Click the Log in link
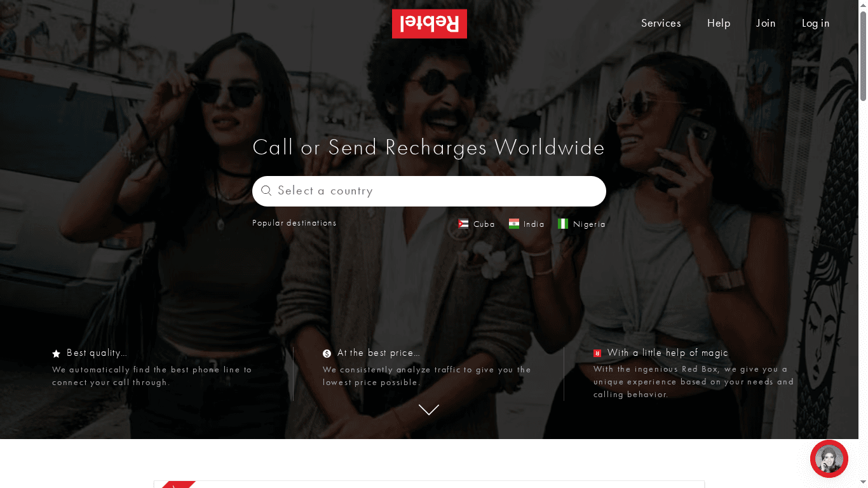The height and width of the screenshot is (488, 868). coord(815,24)
